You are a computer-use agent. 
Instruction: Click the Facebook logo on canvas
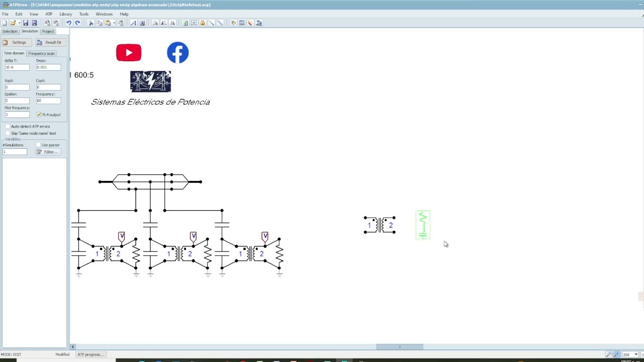point(178,53)
